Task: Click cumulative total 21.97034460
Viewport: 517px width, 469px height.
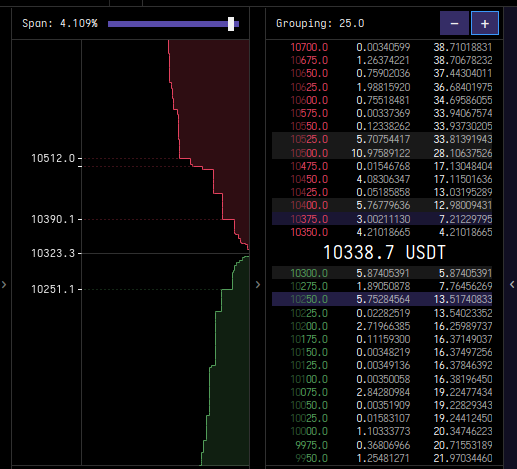Action: 463,458
